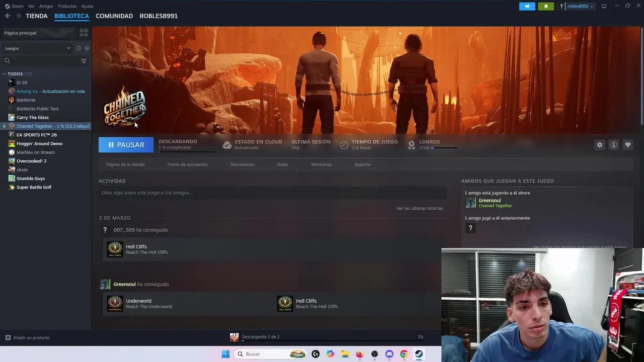Expand the Juegos filter dropdown

point(37,48)
